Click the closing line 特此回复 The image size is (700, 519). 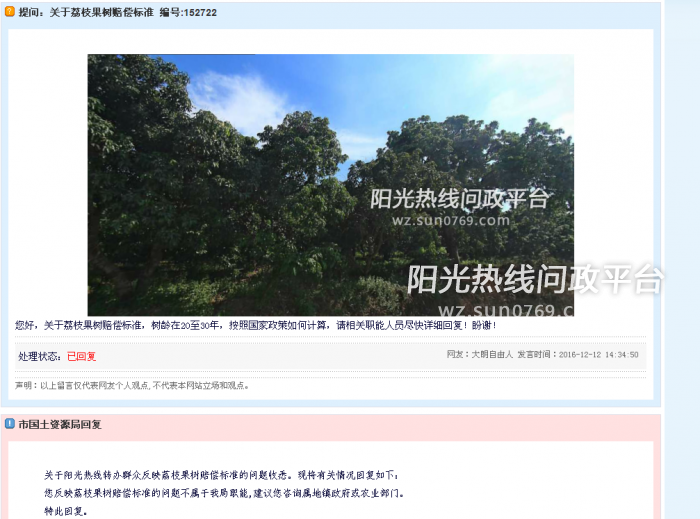click(66, 511)
